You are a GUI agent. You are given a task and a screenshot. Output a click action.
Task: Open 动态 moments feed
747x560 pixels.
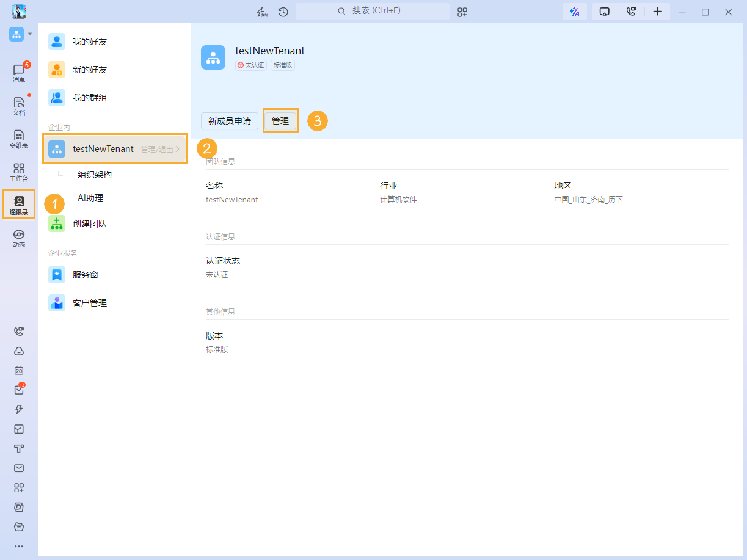18,238
